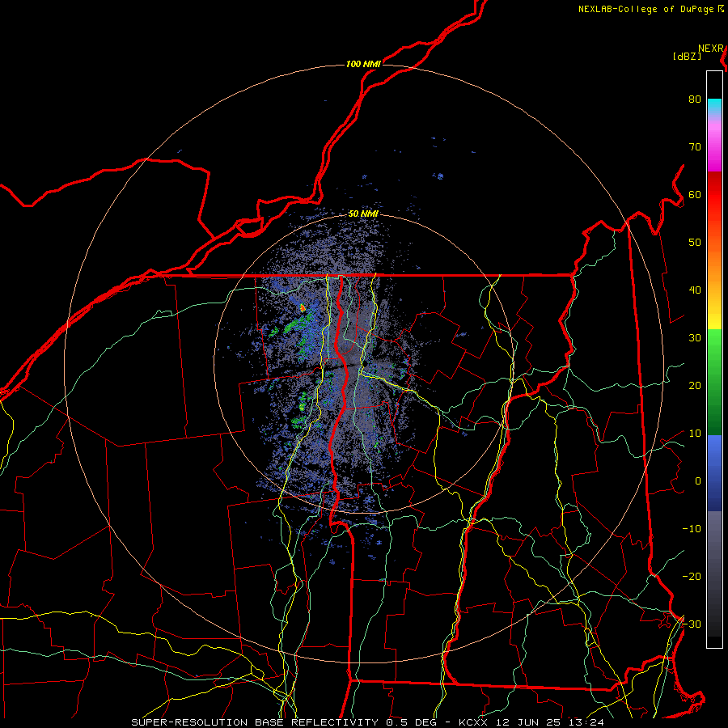Click the -10 value on dBZ scale

click(x=692, y=528)
